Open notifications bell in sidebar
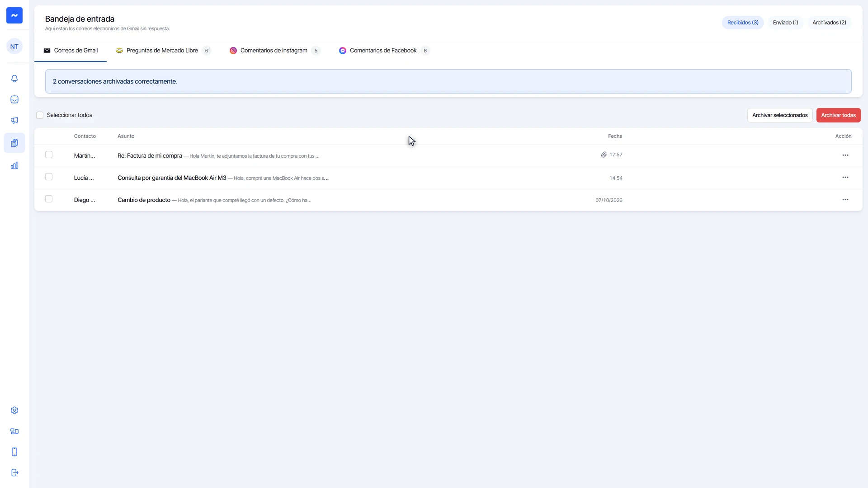 [x=14, y=79]
